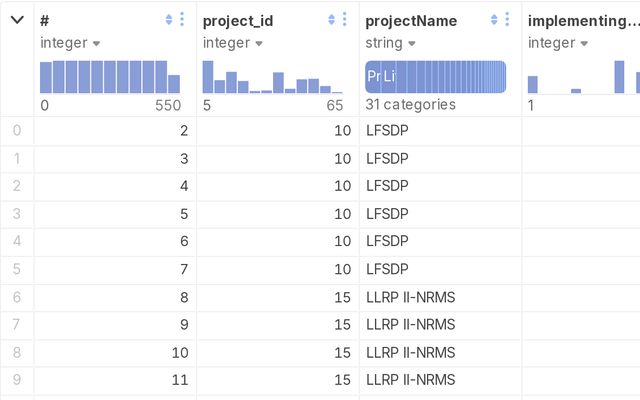Click the project_id histogram chart

pos(272,77)
